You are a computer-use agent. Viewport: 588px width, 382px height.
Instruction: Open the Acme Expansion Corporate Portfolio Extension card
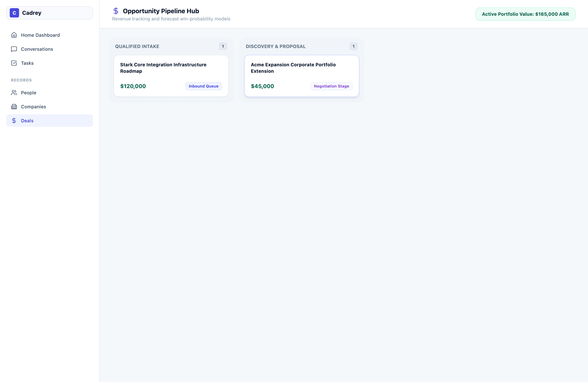[302, 76]
